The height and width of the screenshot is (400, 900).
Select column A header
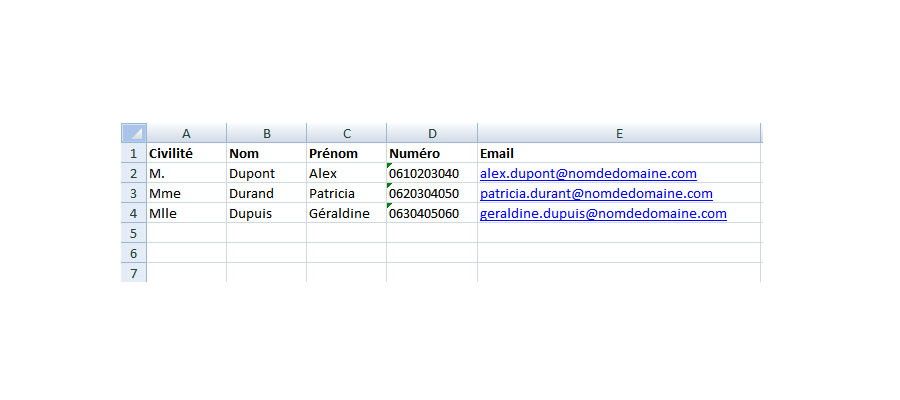(x=187, y=133)
